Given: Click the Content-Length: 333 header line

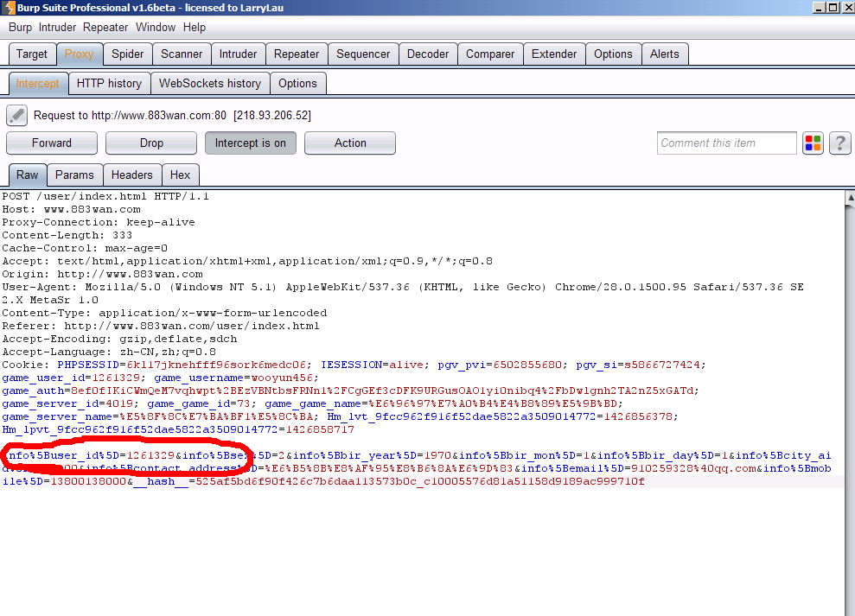Looking at the screenshot, I should (67, 235).
